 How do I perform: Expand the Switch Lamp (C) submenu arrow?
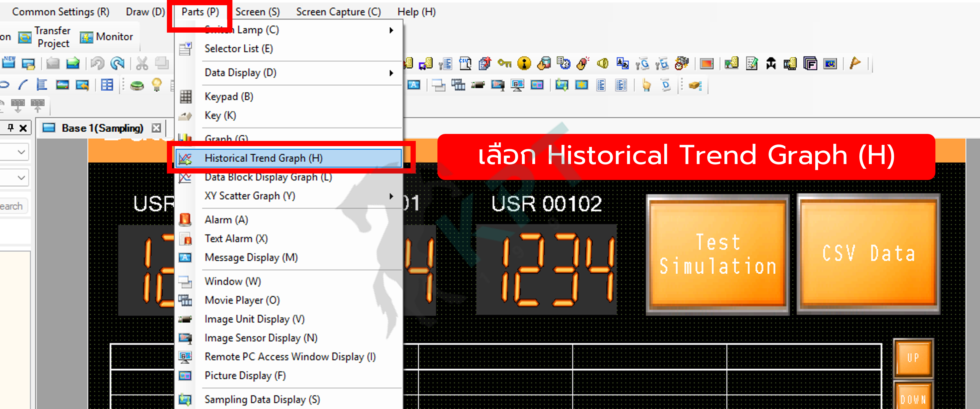(391, 30)
